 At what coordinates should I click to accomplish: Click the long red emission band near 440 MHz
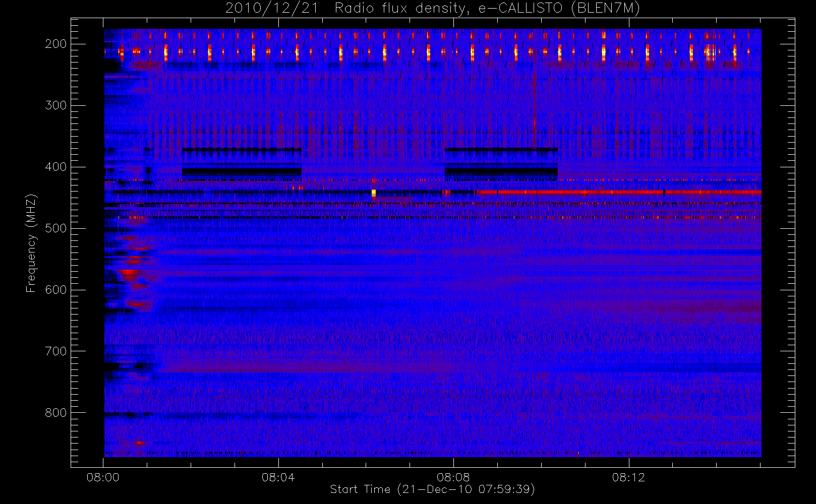(x=619, y=192)
